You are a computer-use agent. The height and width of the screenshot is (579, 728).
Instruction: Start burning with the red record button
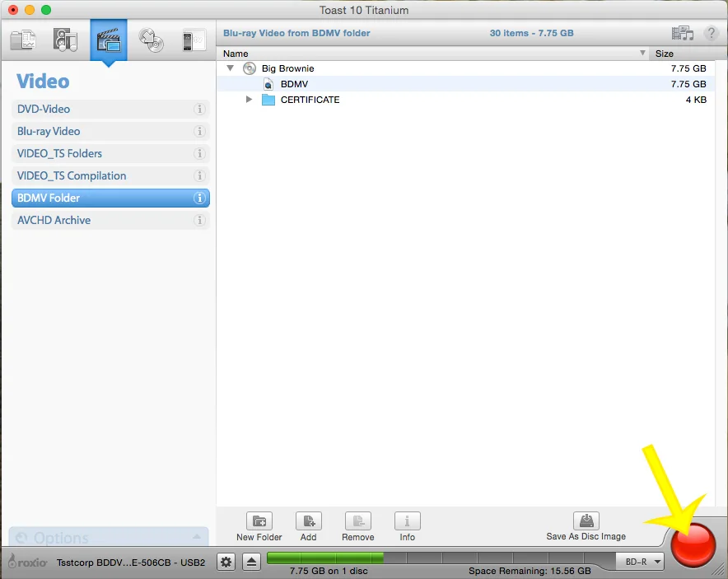[x=693, y=544]
